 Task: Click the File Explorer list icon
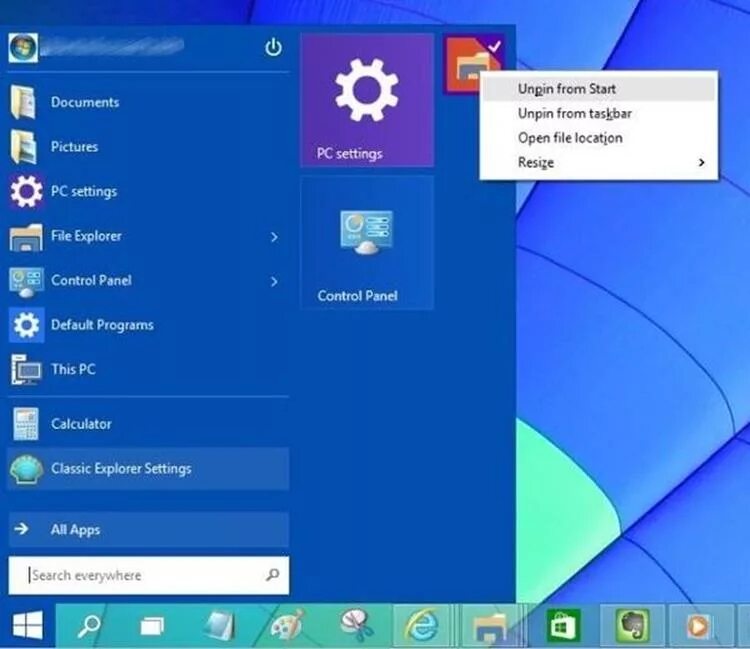tap(26, 237)
